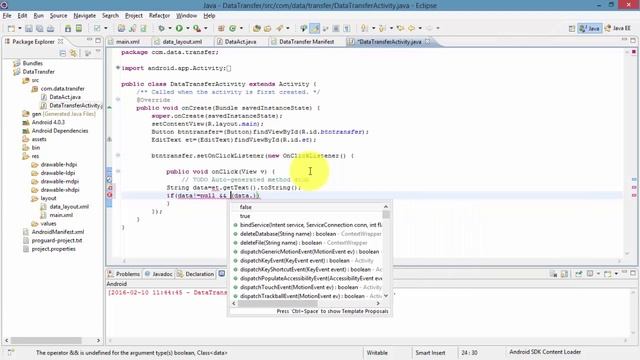Click the External Tools run icon
The image size is (640, 360).
tap(197, 28)
